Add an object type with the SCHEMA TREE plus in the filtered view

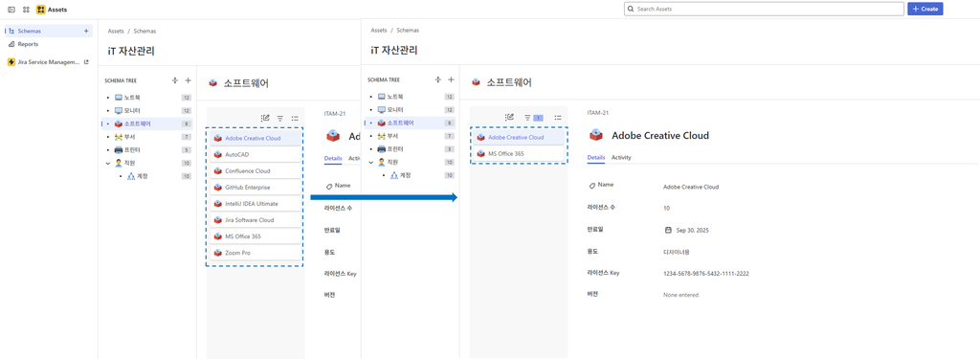(x=451, y=79)
